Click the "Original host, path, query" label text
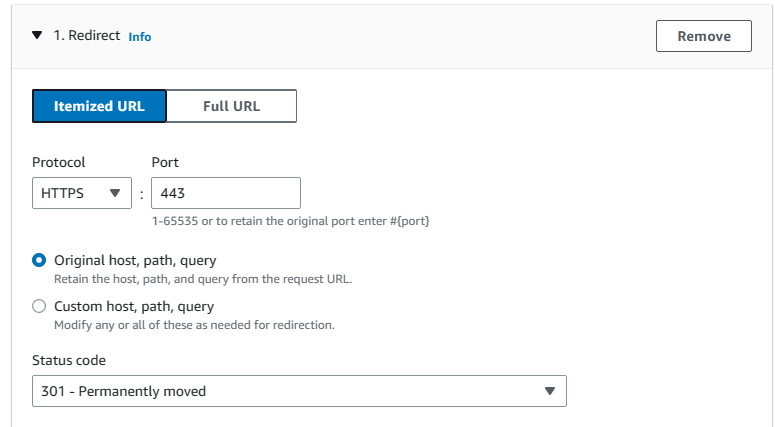The height and width of the screenshot is (427, 775). point(135,260)
